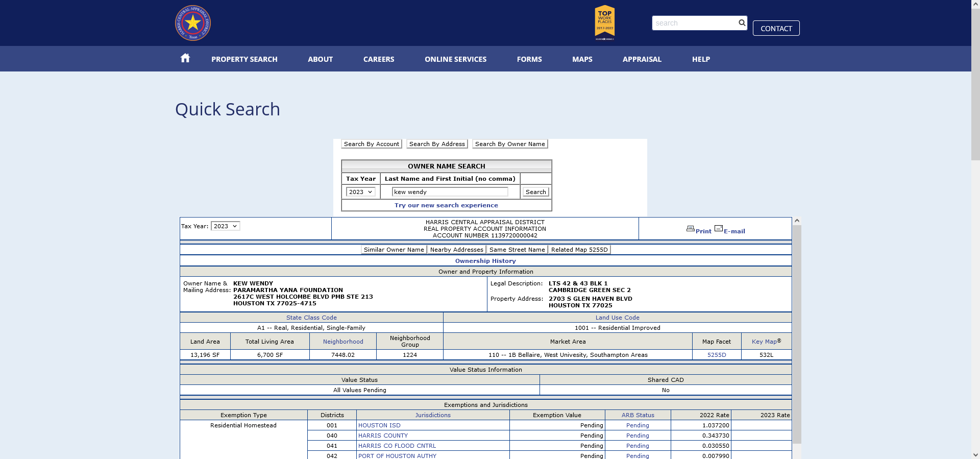Open the Ownership History link

coord(485,261)
